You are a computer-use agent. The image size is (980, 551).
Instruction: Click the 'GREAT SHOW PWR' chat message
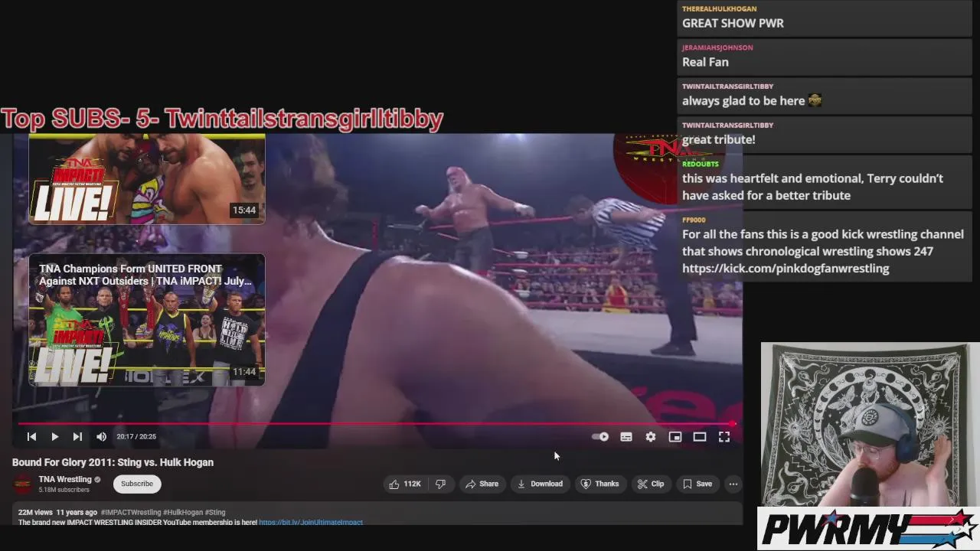(733, 23)
